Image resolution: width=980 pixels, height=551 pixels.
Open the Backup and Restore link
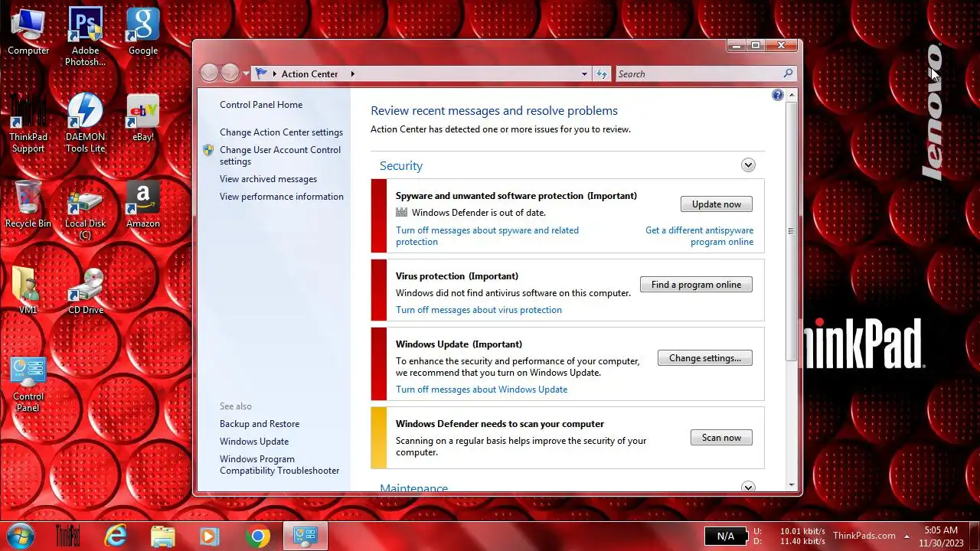[x=260, y=424]
